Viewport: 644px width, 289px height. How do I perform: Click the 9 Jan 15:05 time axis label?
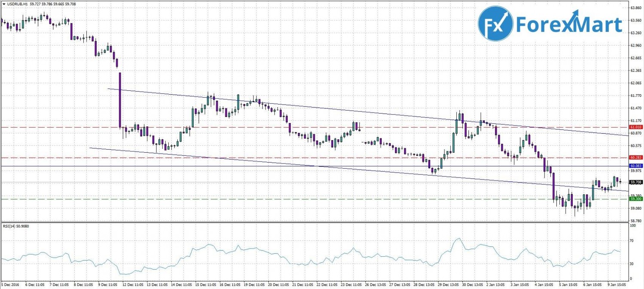pos(616,284)
